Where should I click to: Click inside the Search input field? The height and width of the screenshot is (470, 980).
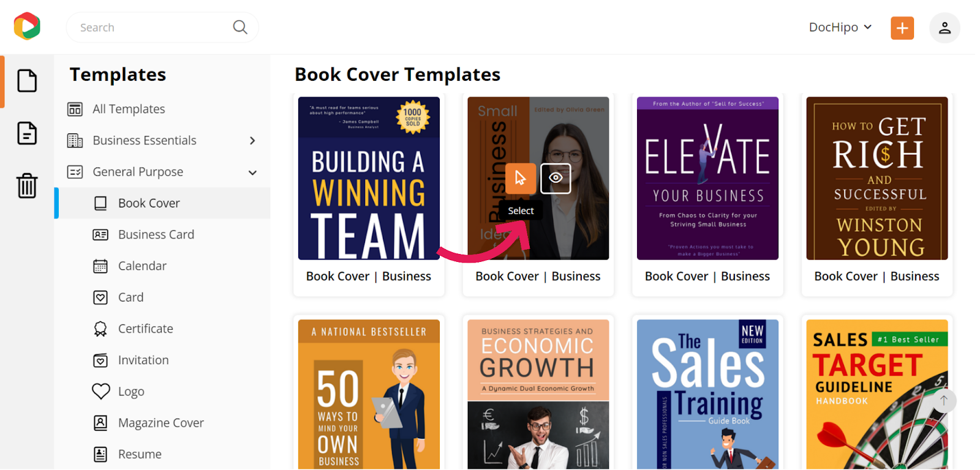pos(153,28)
